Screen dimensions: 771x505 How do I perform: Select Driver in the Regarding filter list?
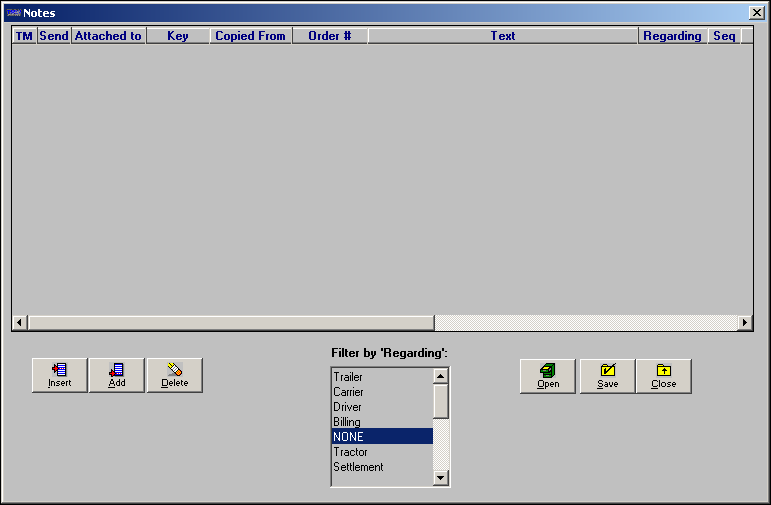click(x=382, y=407)
